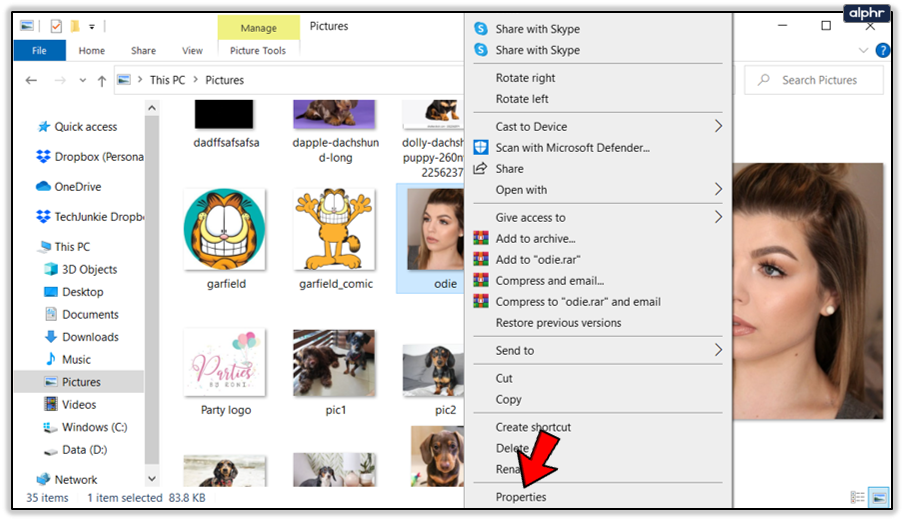
Task: Select the garfield_comic thumbnail
Action: point(335,238)
